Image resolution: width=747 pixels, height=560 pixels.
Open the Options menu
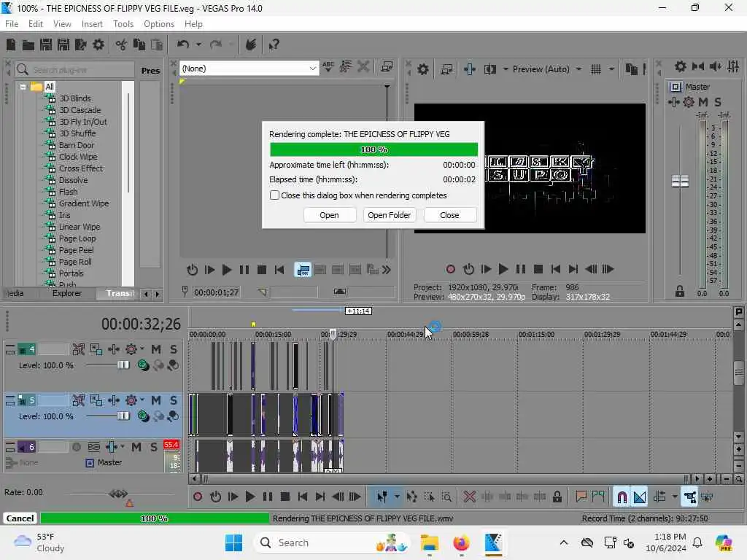[x=158, y=24]
